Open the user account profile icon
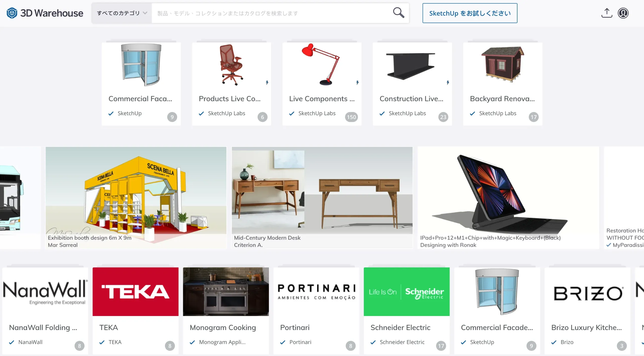Viewport: 644px width, 356px height. click(623, 13)
